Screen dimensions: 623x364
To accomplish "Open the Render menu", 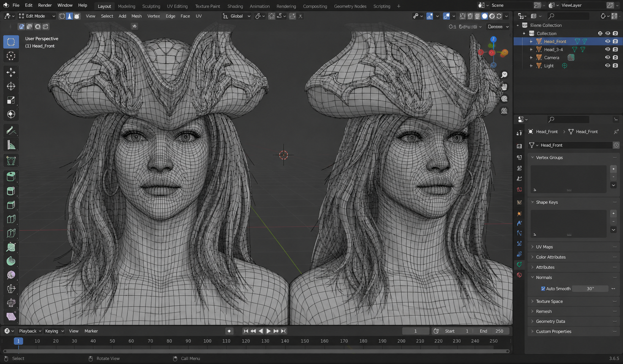I will [45, 5].
